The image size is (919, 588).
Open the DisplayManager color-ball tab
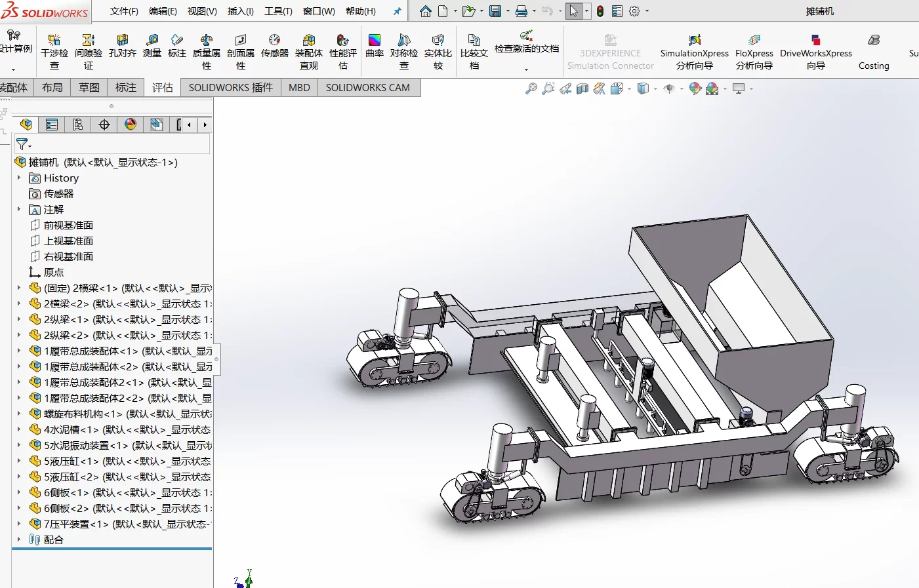click(x=131, y=125)
